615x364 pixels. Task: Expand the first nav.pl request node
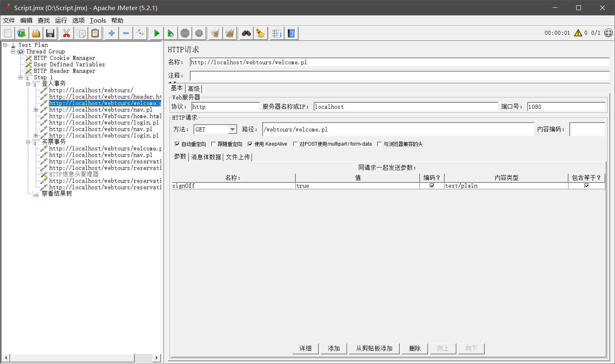tap(36, 110)
